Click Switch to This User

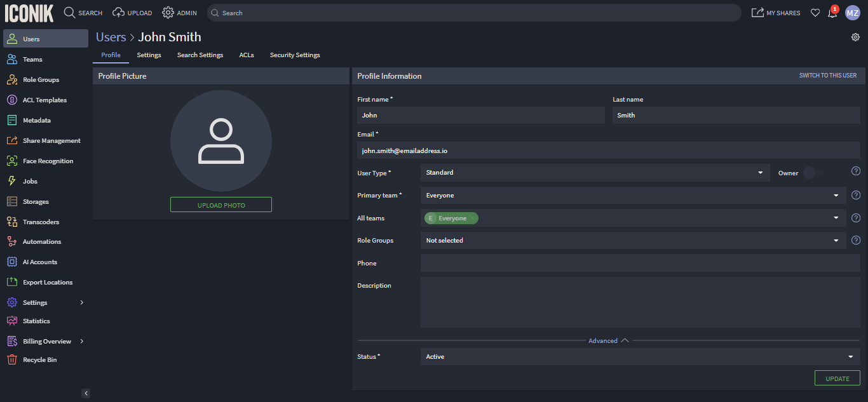click(x=827, y=76)
